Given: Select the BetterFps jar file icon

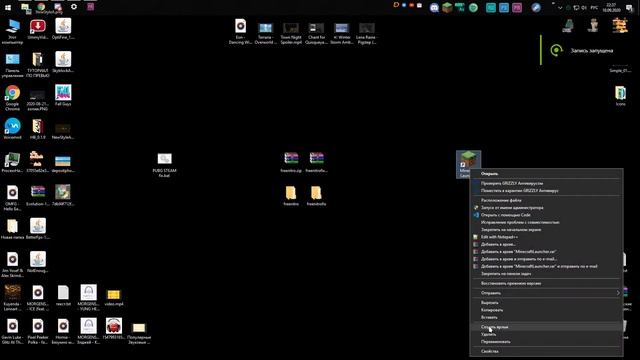Looking at the screenshot, I should pos(38,229).
